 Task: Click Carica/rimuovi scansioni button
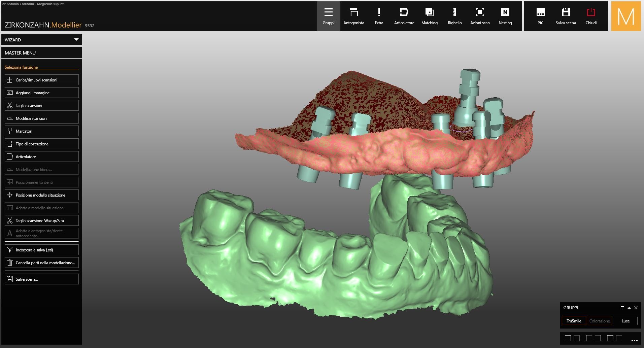tap(42, 80)
